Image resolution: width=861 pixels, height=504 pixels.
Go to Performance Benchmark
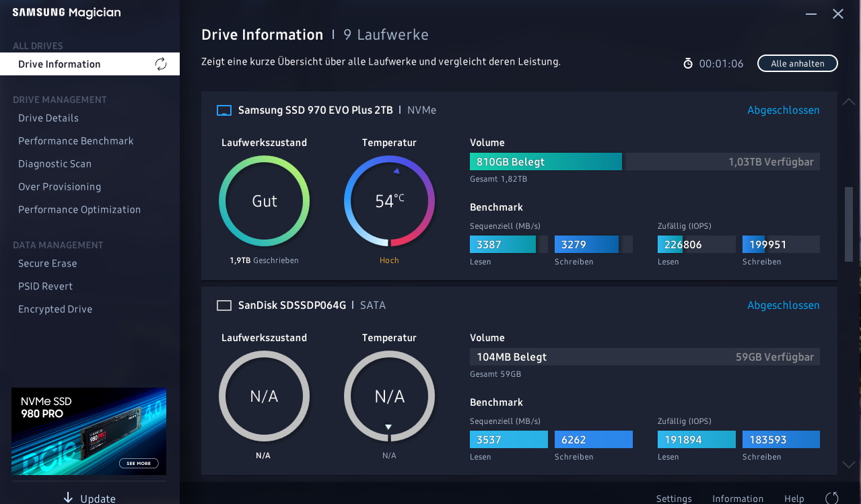(x=76, y=141)
